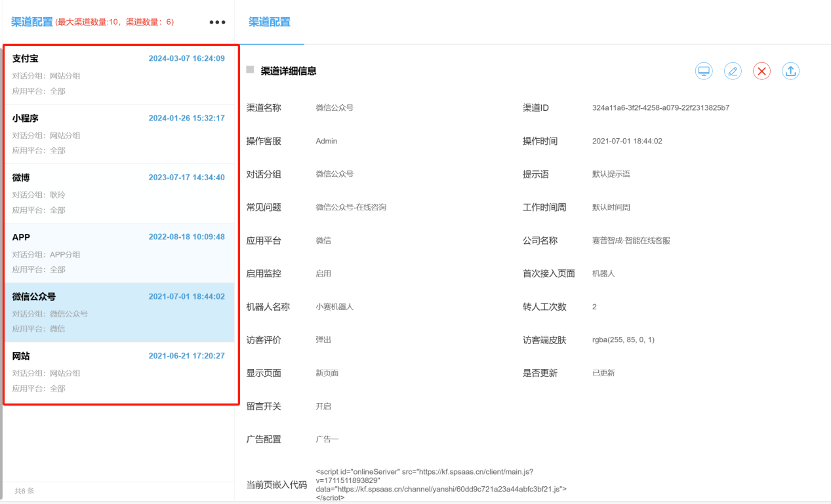
Task: Click timestamp 2021-06-21 17:20:27
Action: click(x=187, y=356)
